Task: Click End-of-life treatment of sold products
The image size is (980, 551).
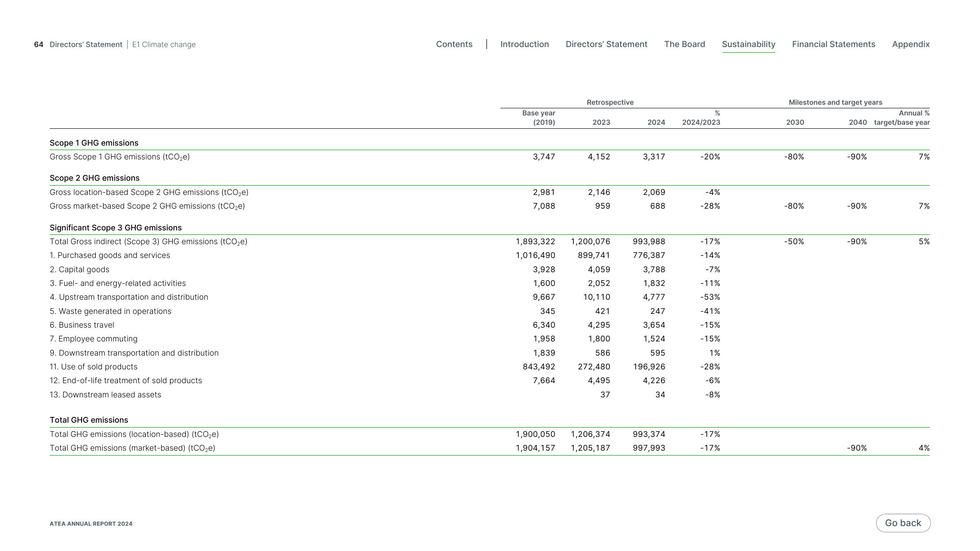Action: tap(126, 381)
